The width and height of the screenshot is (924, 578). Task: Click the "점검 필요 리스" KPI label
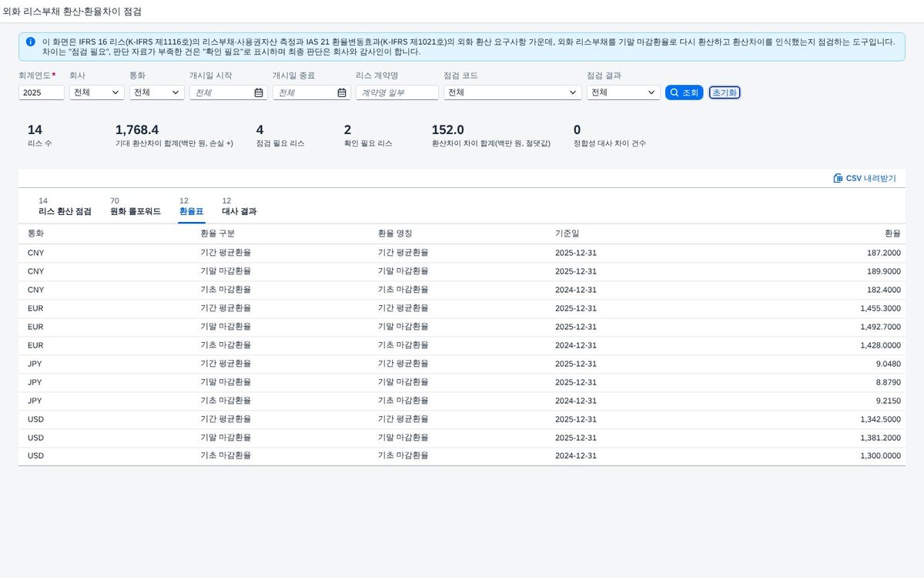[x=281, y=143]
